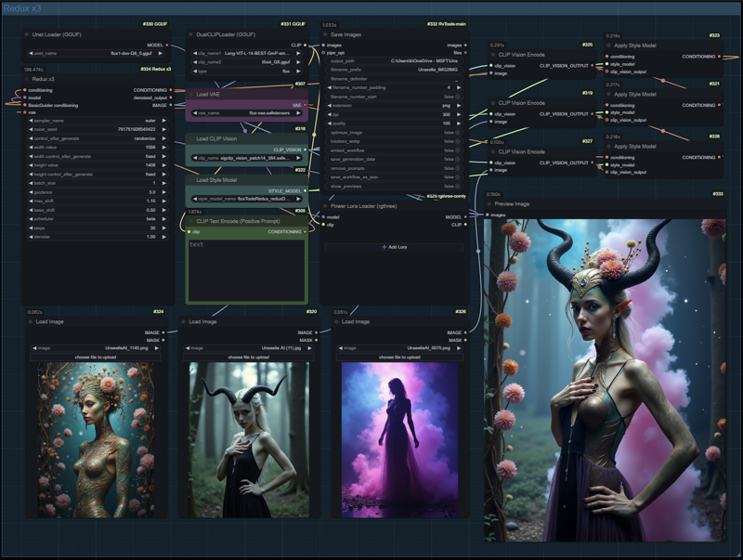Viewport: 743px width, 560px height.
Task: Click the vae input port on Redux x3
Action: 25,112
